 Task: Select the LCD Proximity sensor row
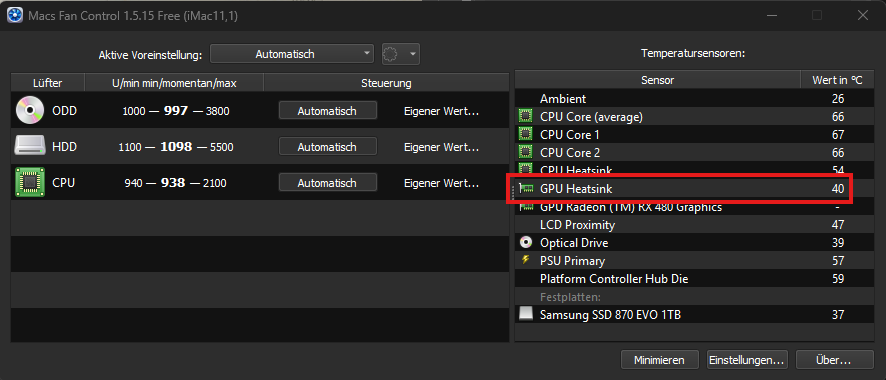[694, 225]
